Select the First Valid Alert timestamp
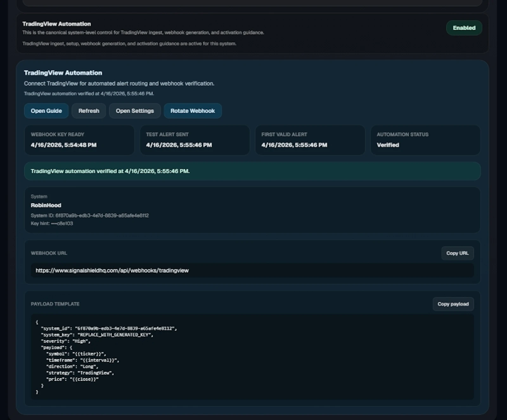Viewport: 507px width, 420px height. tap(294, 145)
